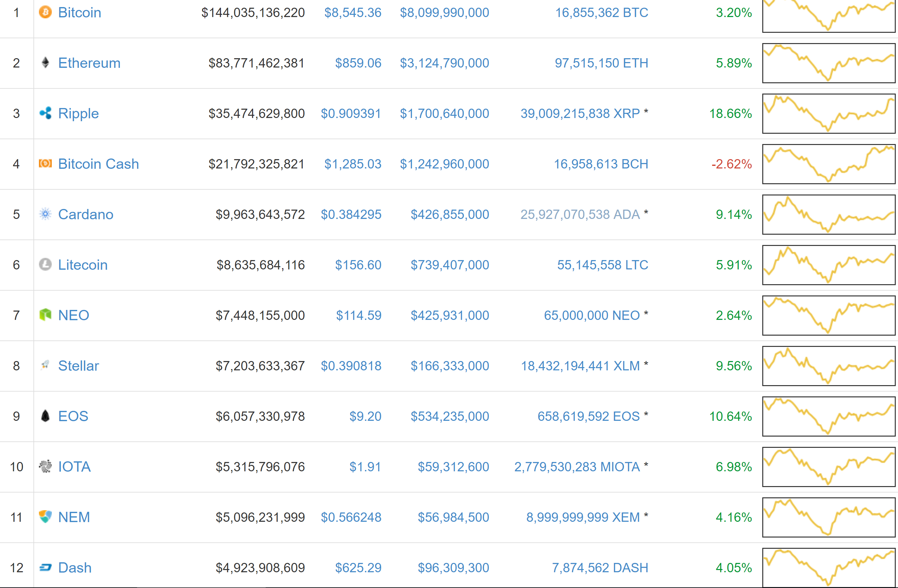Click the Bitcoin Cash logo icon
The width and height of the screenshot is (898, 588).
[45, 163]
